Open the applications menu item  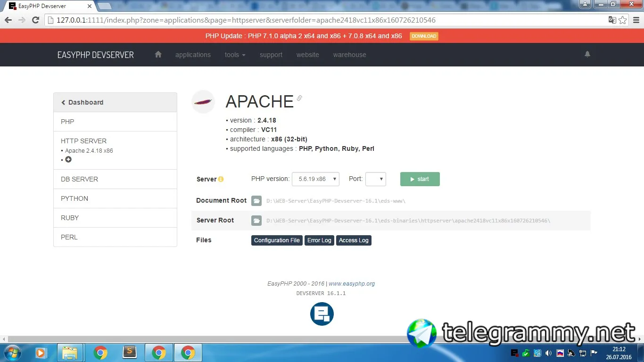pyautogui.click(x=193, y=55)
